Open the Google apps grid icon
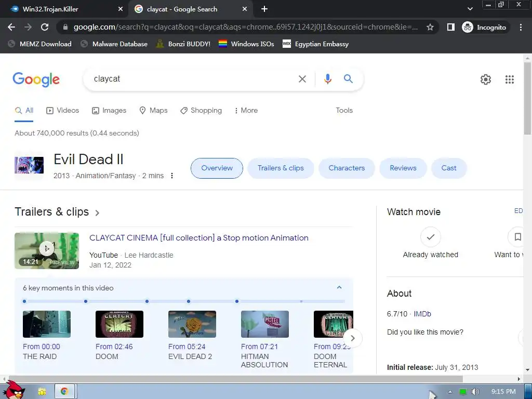Screen dimensions: 532x399 [x=510, y=79]
